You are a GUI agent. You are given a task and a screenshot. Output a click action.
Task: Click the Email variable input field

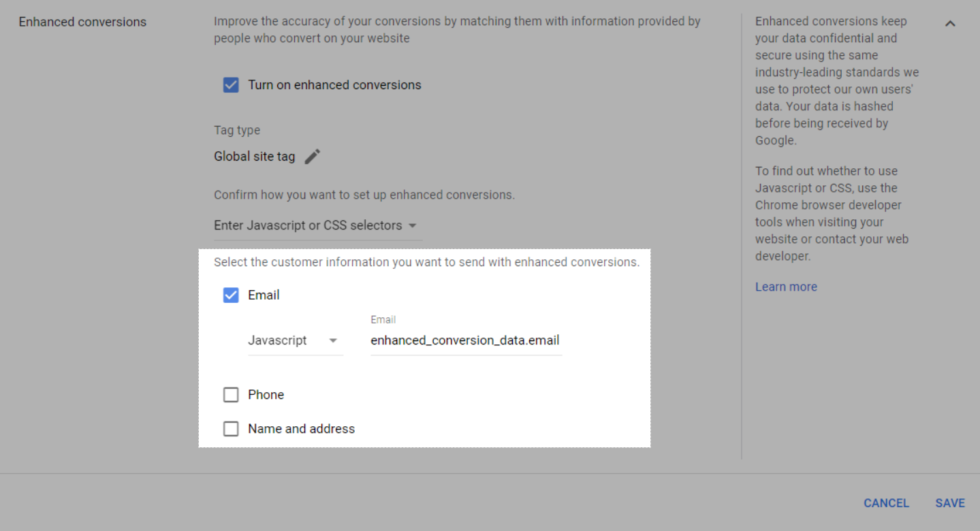pyautogui.click(x=466, y=340)
